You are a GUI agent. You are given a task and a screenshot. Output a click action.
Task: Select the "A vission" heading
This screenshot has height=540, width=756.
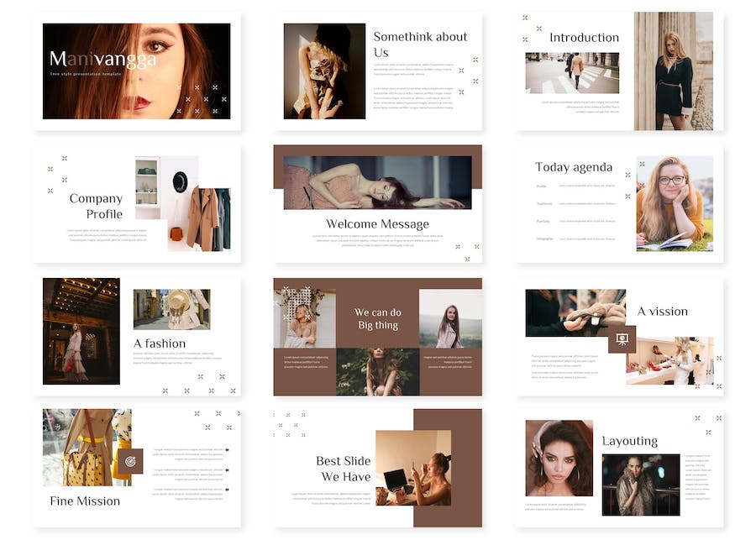pos(663,312)
